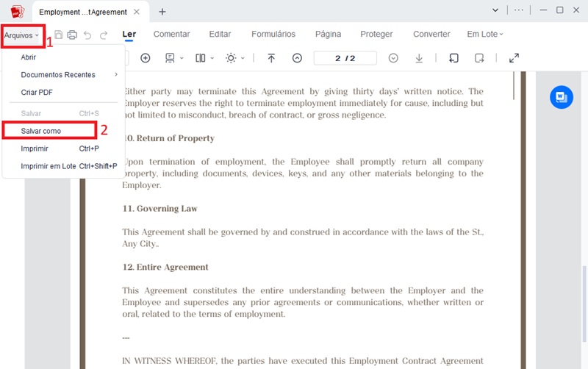Rotate page clockwise
The height and width of the screenshot is (369, 588).
[479, 58]
